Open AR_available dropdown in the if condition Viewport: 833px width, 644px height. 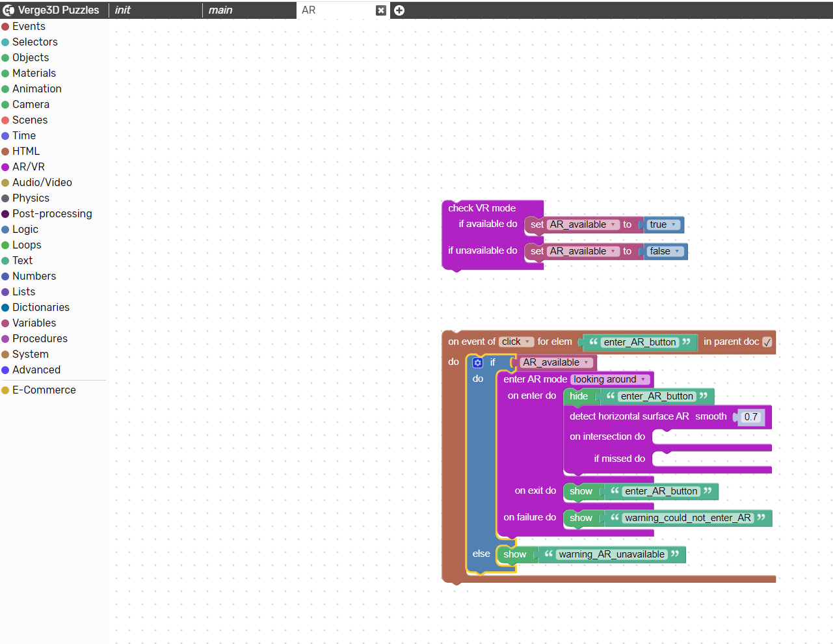pyautogui.click(x=556, y=362)
